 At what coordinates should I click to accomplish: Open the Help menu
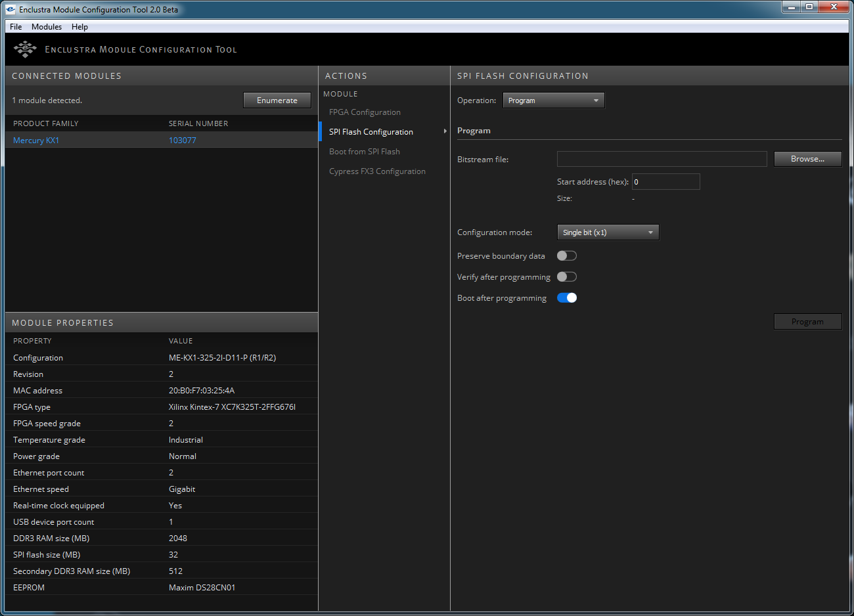coord(79,27)
